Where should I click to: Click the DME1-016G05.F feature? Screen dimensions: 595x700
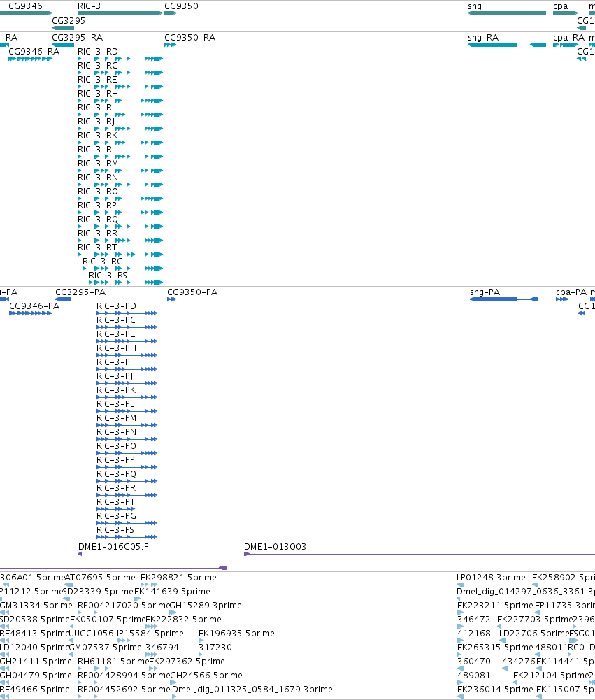(x=80, y=554)
